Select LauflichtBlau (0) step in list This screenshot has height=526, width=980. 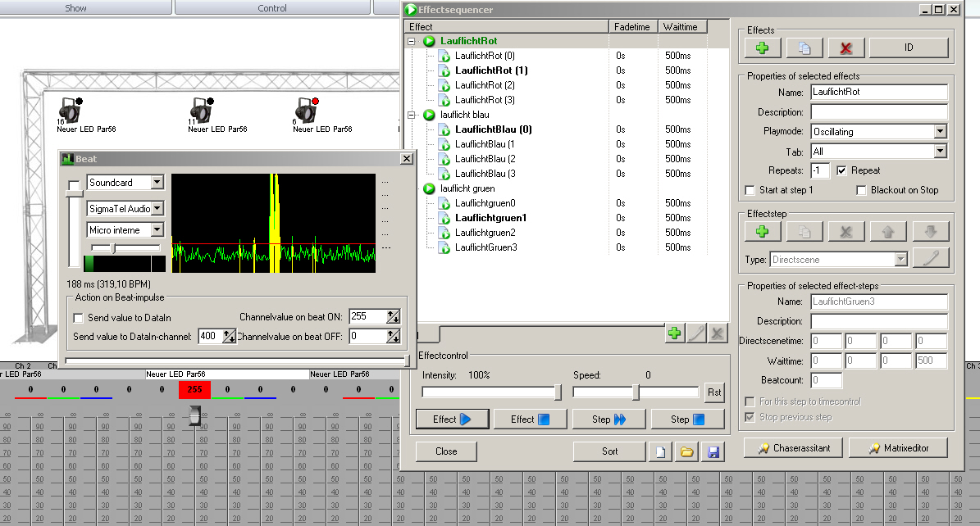click(x=493, y=129)
